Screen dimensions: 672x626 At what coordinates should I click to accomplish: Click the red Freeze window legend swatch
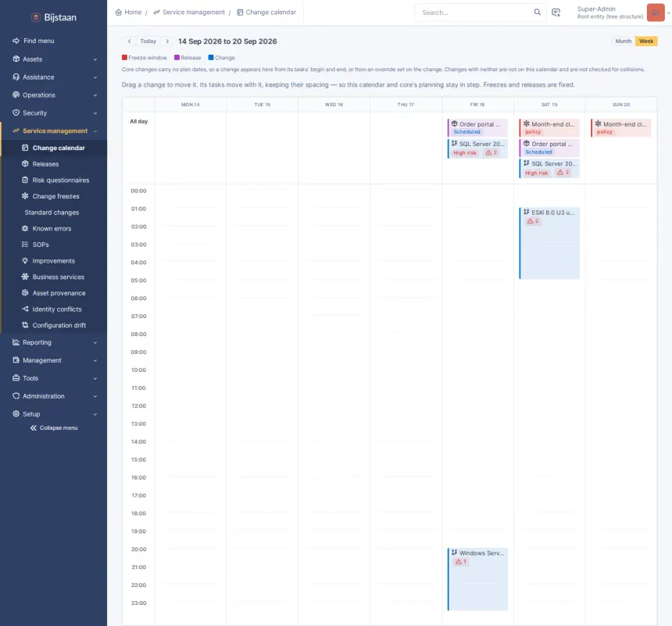coord(124,58)
